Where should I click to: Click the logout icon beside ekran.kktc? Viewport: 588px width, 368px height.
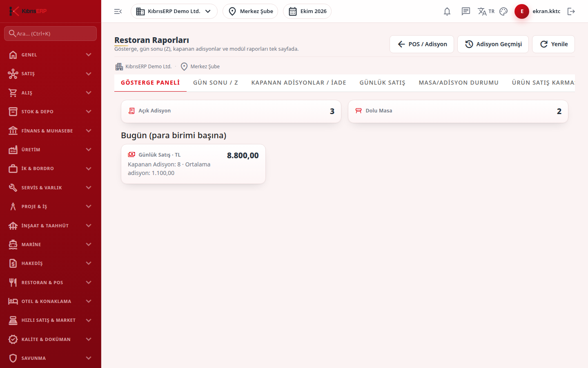571,11
